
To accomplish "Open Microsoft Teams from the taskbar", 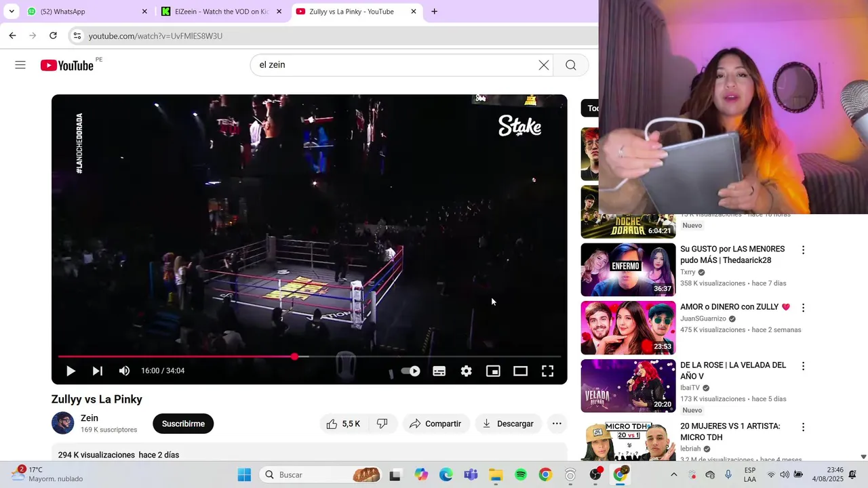I will (471, 475).
